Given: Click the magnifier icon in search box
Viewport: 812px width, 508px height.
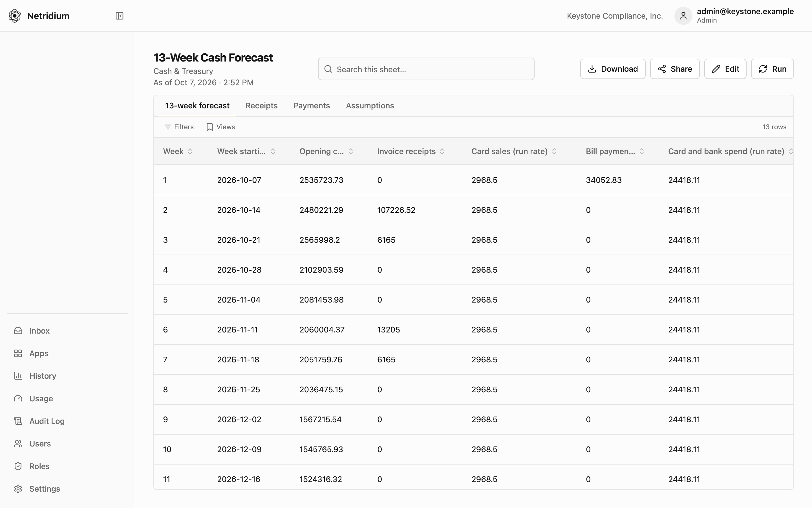Looking at the screenshot, I should pos(328,69).
